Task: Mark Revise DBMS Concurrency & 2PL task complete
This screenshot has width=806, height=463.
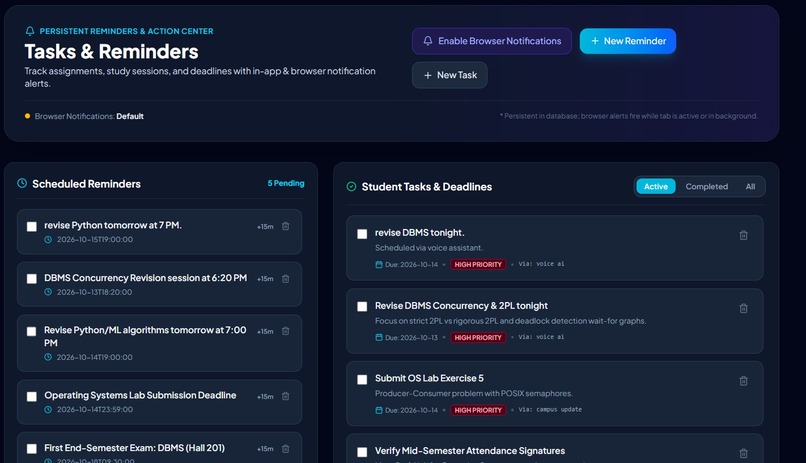Action: pyautogui.click(x=362, y=307)
